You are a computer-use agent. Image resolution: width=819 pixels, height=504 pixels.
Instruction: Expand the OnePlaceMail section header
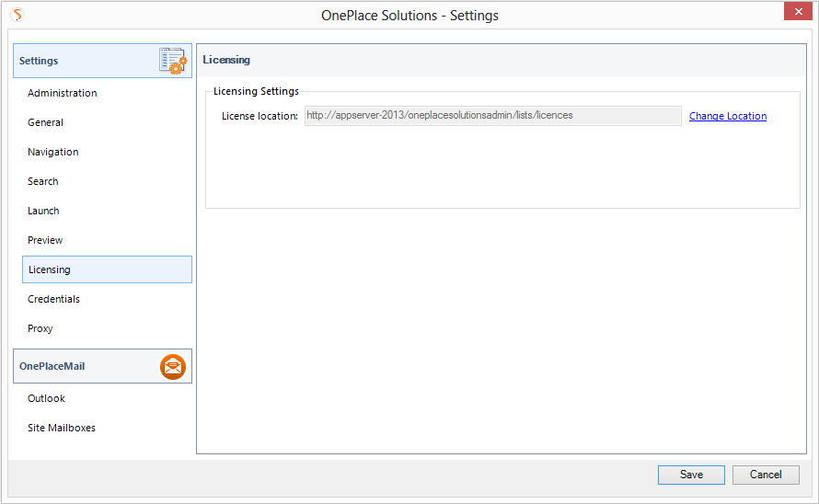tap(83, 366)
